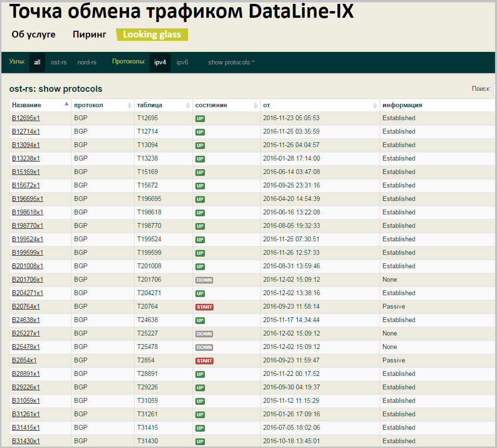Open the B31415x1 link
Screen dimensions: 497x448
[x=26, y=427]
